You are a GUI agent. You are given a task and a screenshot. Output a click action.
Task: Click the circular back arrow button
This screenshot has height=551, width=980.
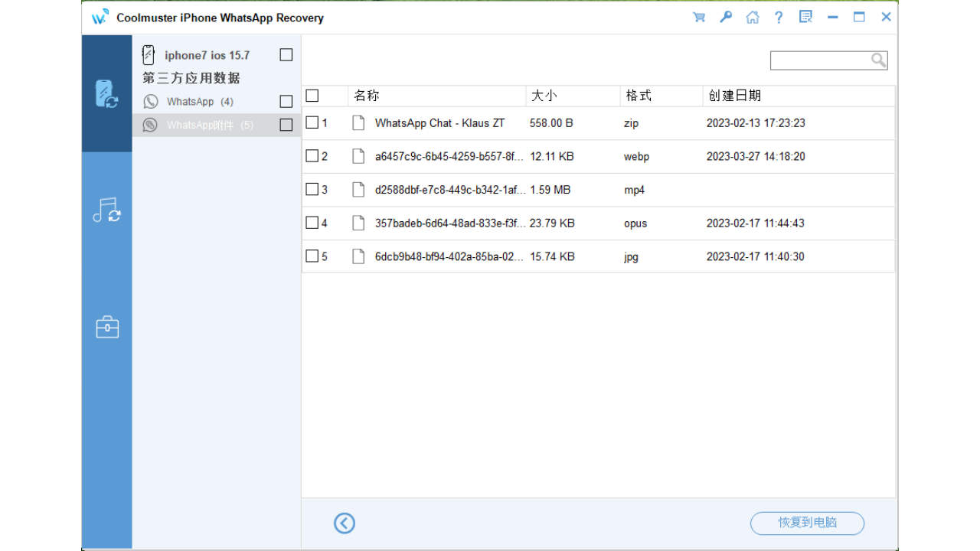(x=344, y=523)
